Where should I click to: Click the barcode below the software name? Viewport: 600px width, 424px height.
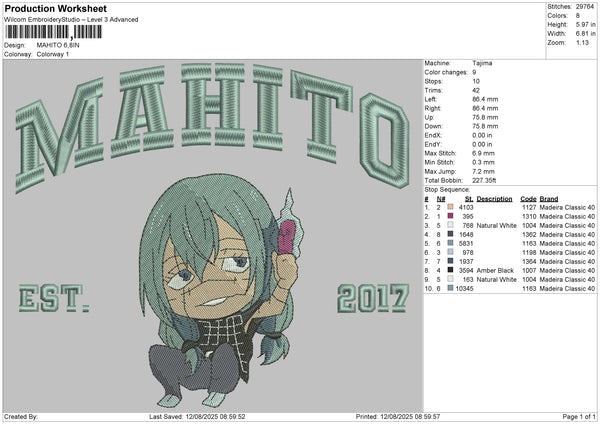38,35
